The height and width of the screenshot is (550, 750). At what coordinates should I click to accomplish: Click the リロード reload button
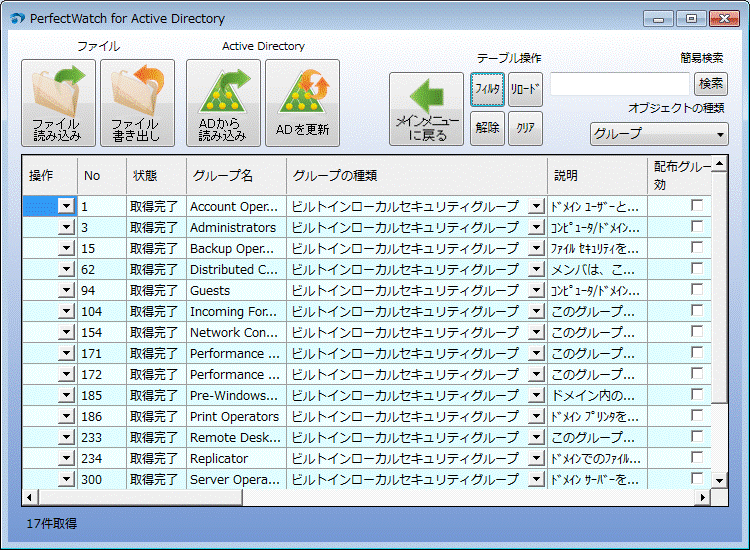(525, 89)
